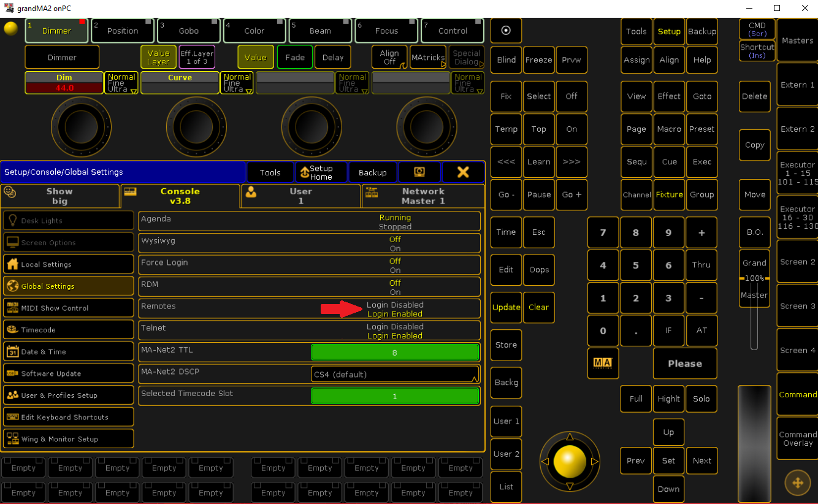Open the Network Master 1 tab

point(423,196)
